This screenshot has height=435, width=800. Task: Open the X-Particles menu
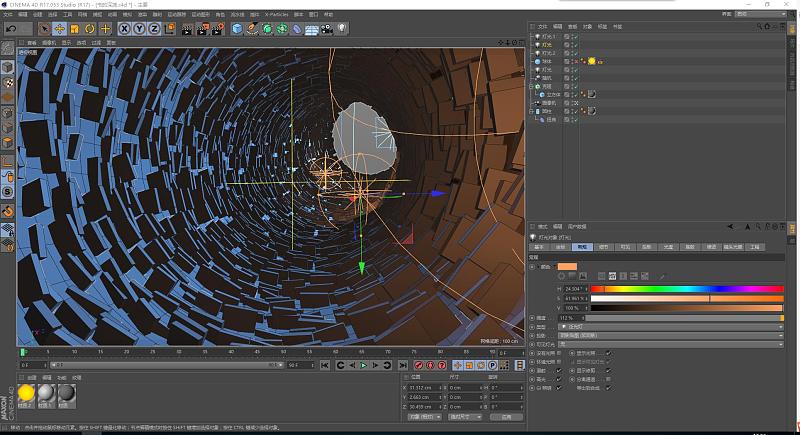click(x=275, y=15)
